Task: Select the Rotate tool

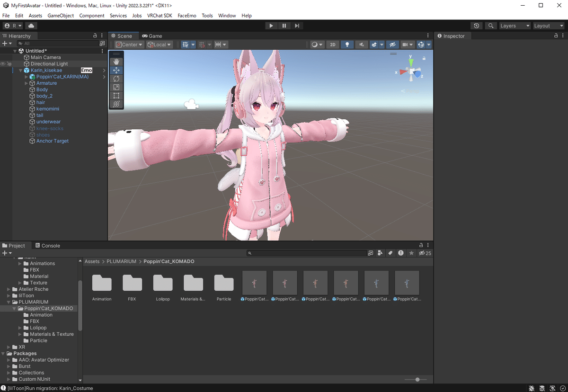Action: [x=116, y=79]
